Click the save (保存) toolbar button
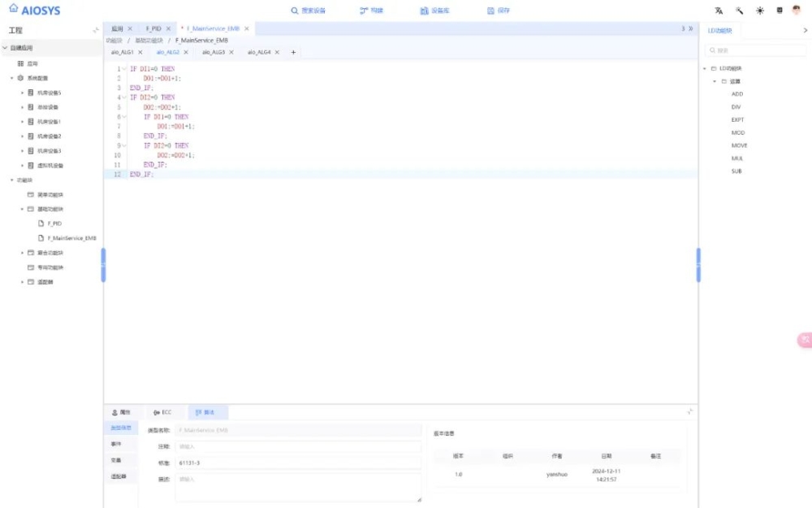Screen dimensions: 812x508 [499, 11]
